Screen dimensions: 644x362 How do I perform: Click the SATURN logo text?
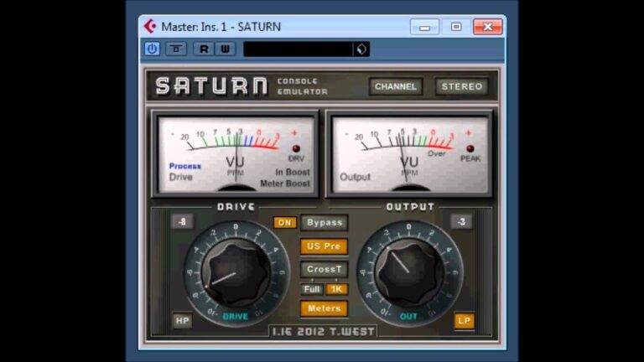point(211,86)
